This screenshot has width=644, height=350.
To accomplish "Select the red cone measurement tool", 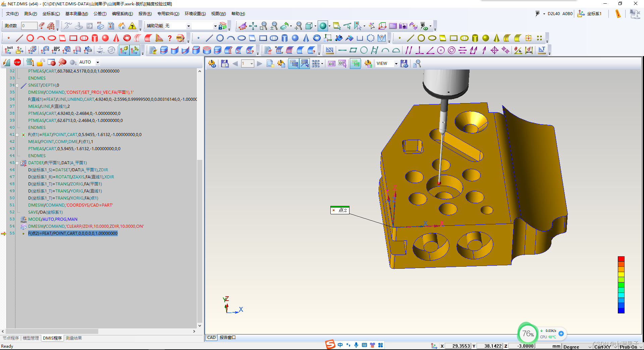I will (116, 38).
